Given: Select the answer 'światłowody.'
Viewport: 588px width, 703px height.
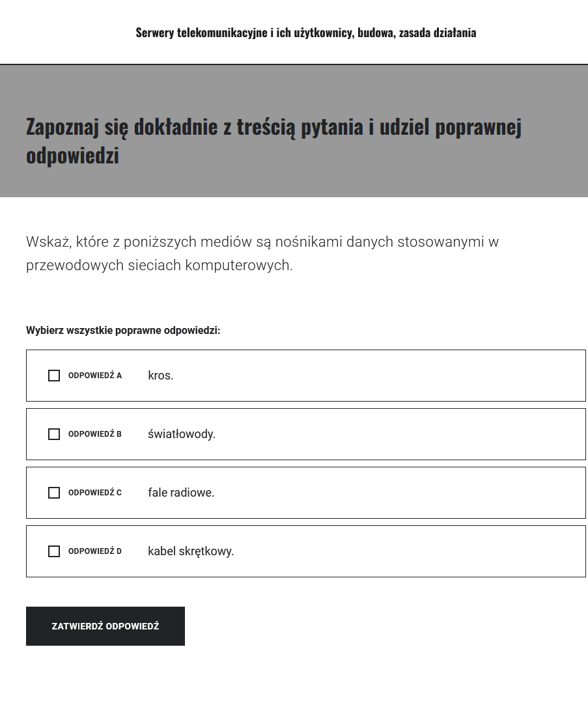Looking at the screenshot, I should (182, 434).
